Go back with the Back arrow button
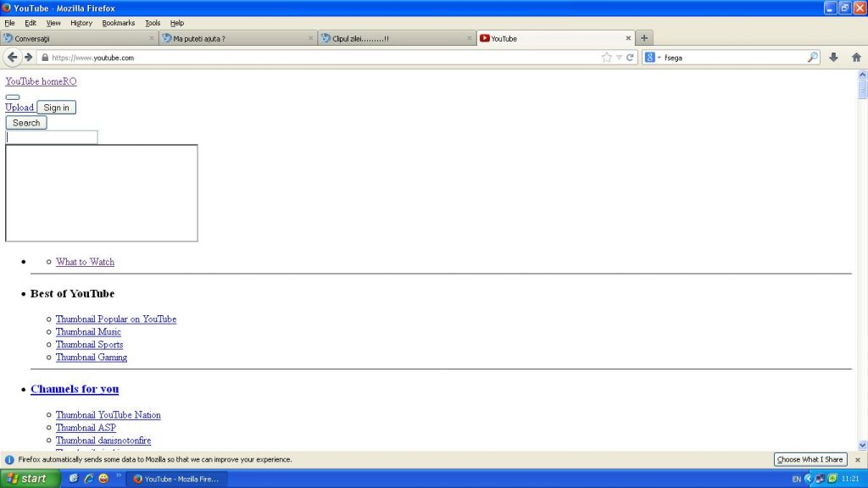Image resolution: width=868 pixels, height=488 pixels. tap(12, 57)
